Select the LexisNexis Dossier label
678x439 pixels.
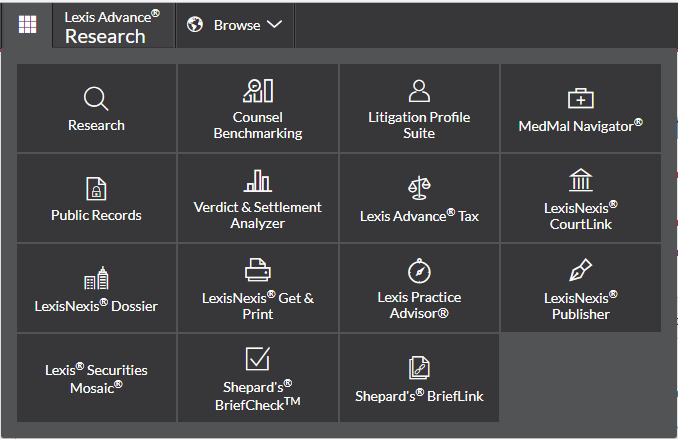pyautogui.click(x=96, y=306)
